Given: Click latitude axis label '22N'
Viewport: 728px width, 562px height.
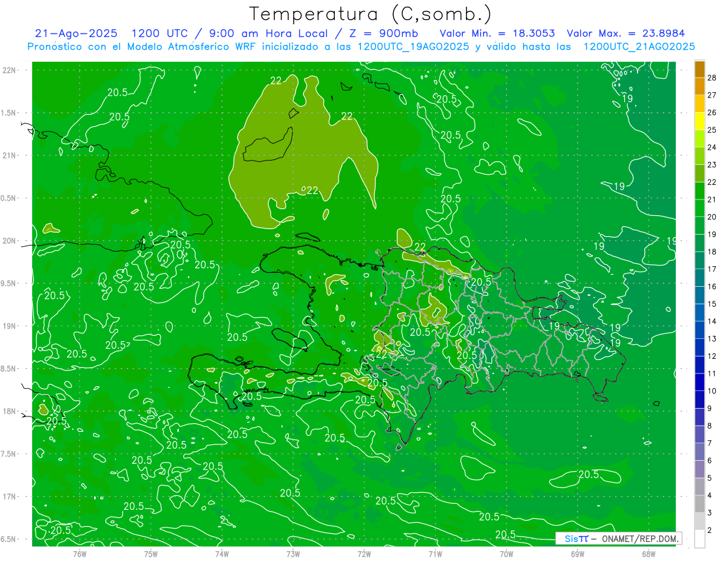Looking at the screenshot, I should [9, 70].
